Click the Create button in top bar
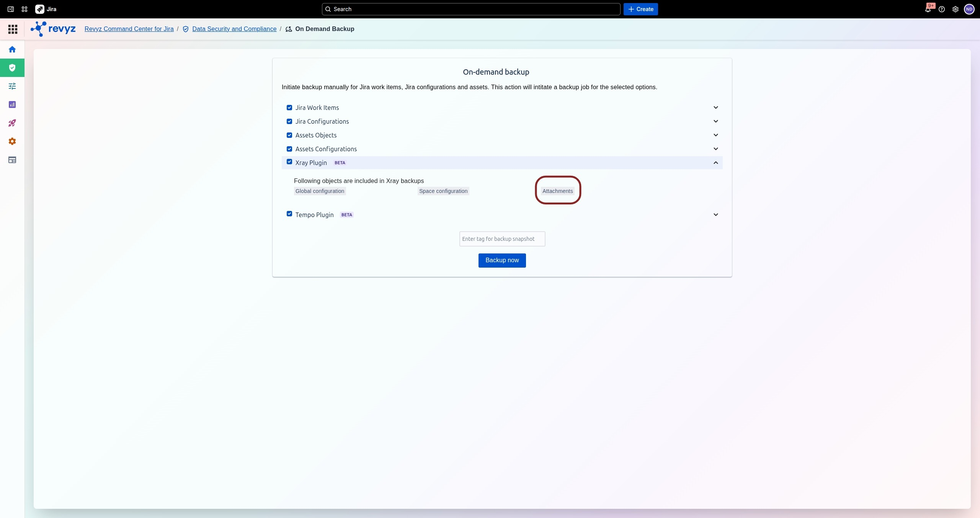 tap(640, 9)
